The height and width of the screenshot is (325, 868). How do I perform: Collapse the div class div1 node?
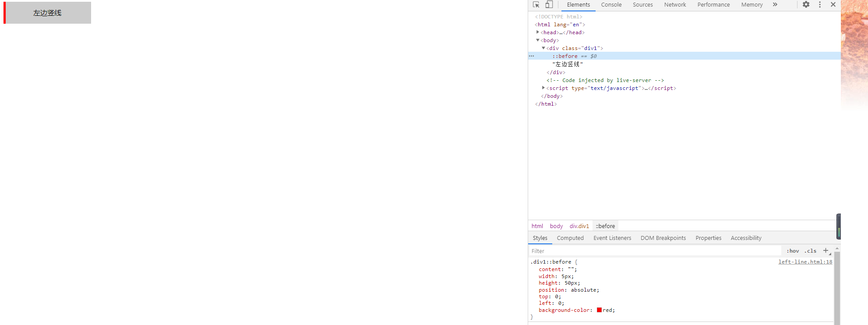(x=543, y=48)
